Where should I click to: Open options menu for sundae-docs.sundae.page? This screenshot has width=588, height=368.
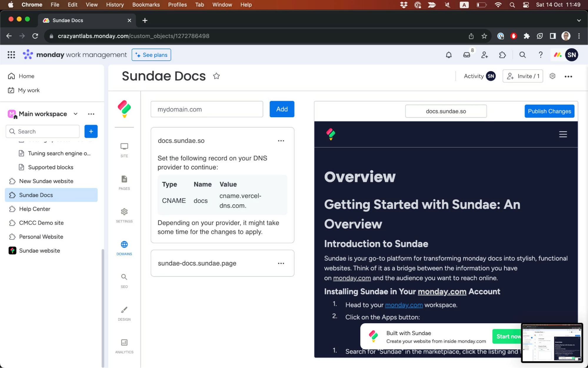[281, 263]
